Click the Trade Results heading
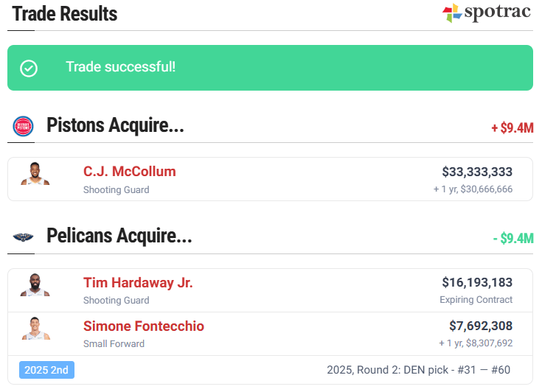 (x=65, y=13)
